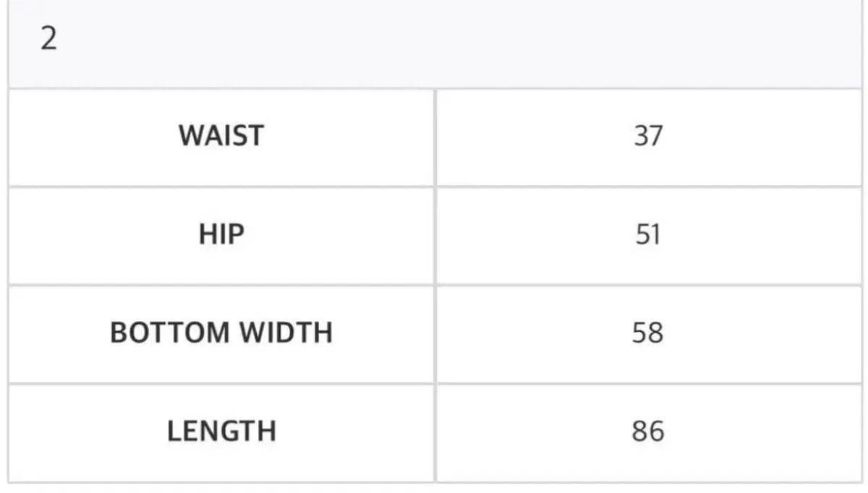Select the WAIST label cell
Image resolution: width=868 pixels, height=493 pixels.
click(221, 136)
